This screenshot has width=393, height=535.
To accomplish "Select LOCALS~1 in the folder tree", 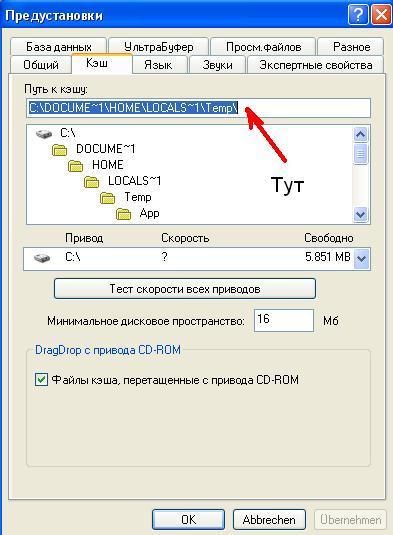I will coord(134,181).
